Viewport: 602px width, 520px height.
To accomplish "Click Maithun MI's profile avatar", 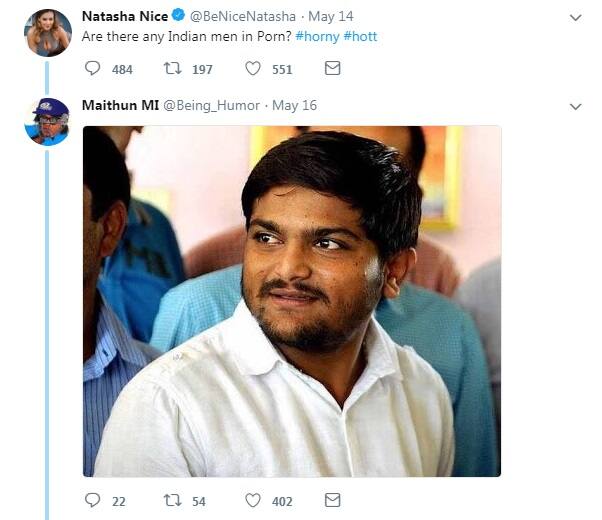I will click(x=47, y=121).
